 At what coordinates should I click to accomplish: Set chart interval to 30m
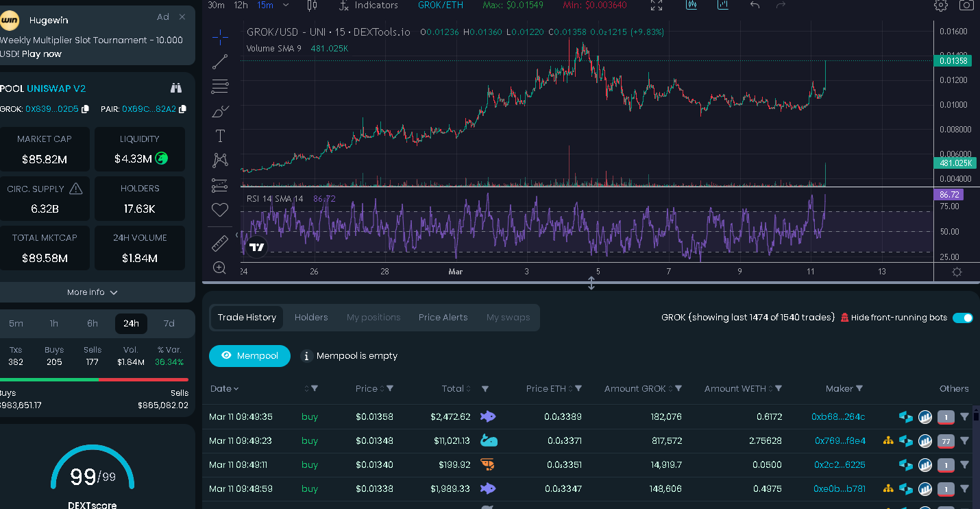(x=216, y=5)
